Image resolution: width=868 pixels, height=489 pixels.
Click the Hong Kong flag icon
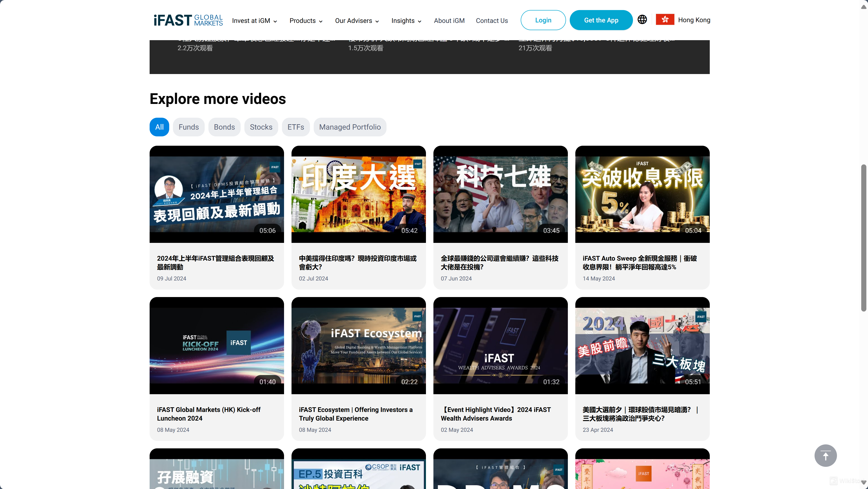pyautogui.click(x=665, y=20)
